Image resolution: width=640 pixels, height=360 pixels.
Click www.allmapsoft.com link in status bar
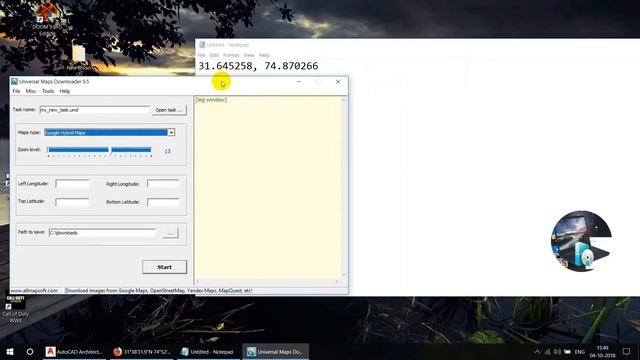[x=34, y=291]
